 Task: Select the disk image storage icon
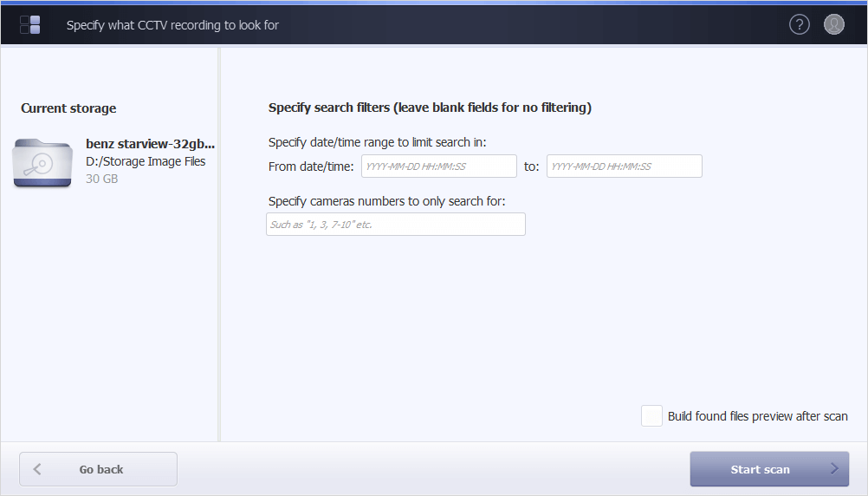(x=42, y=162)
